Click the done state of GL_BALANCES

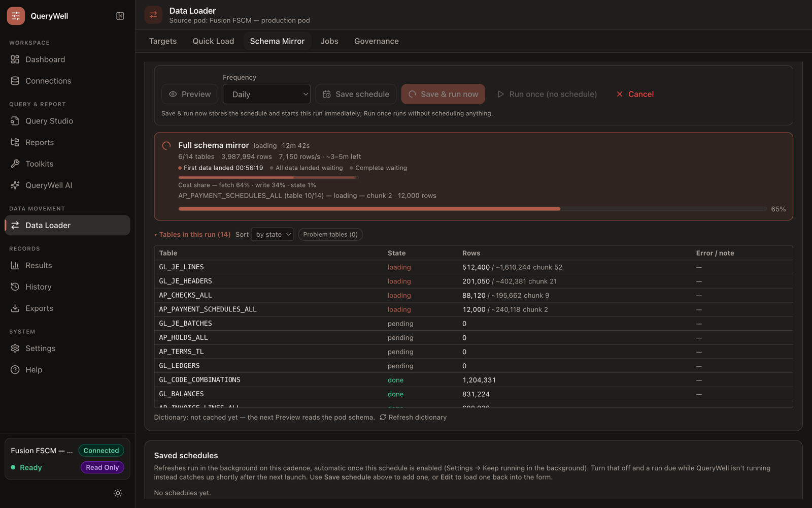pyautogui.click(x=395, y=394)
